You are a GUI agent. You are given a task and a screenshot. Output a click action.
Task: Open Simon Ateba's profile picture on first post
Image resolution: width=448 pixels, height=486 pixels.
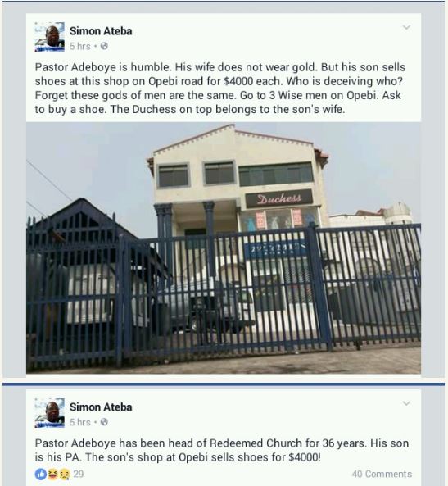click(x=50, y=37)
